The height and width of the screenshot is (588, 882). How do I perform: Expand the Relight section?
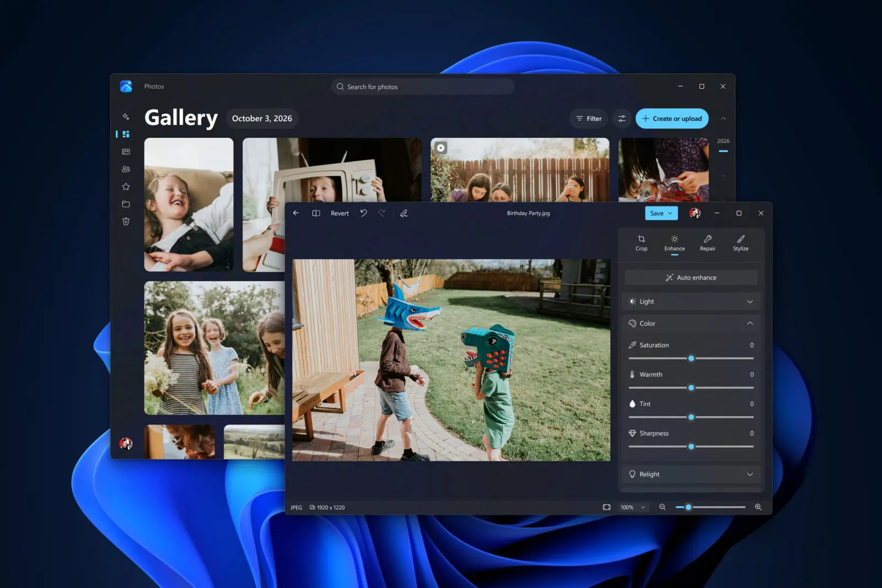691,474
